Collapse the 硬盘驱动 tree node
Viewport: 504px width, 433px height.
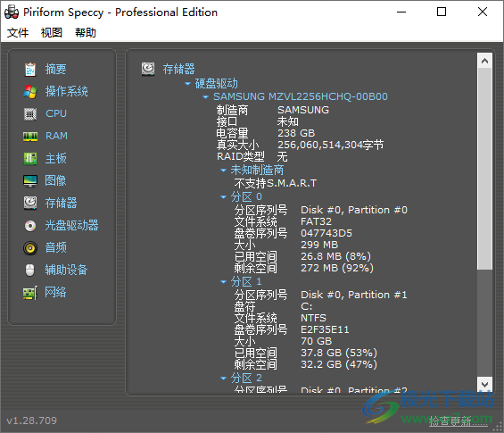click(x=188, y=84)
